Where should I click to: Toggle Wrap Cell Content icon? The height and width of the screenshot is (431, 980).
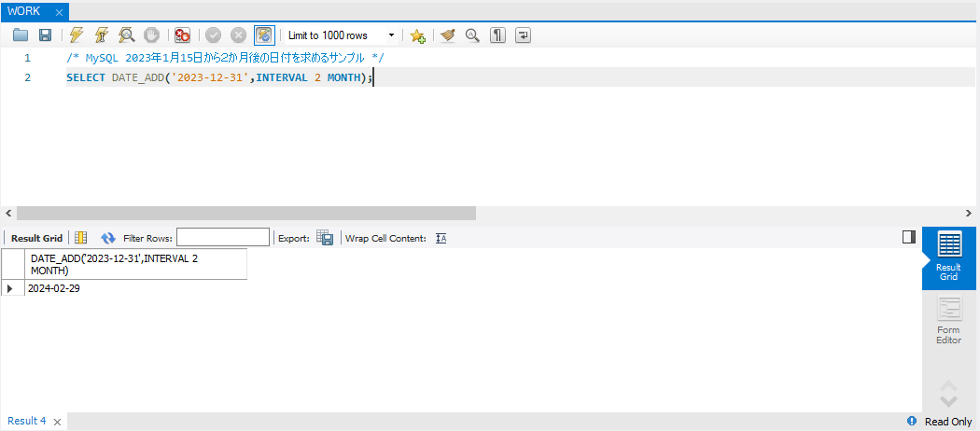pyautogui.click(x=441, y=238)
